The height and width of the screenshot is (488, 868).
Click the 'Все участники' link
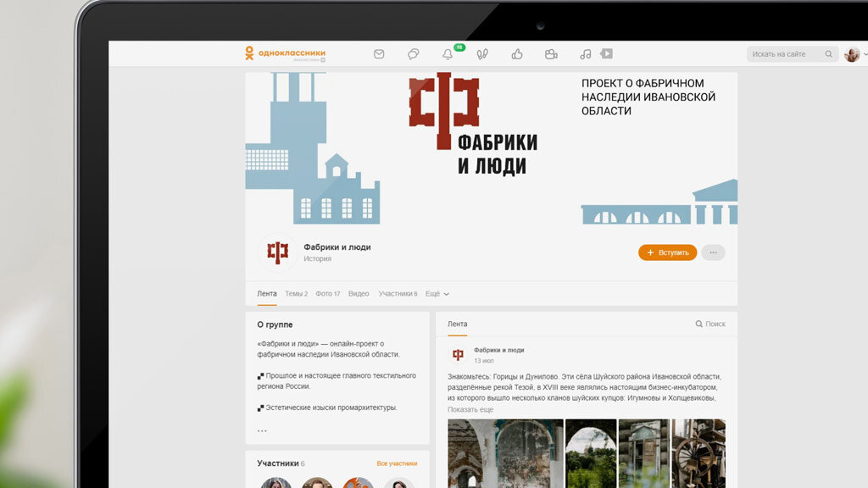[397, 463]
